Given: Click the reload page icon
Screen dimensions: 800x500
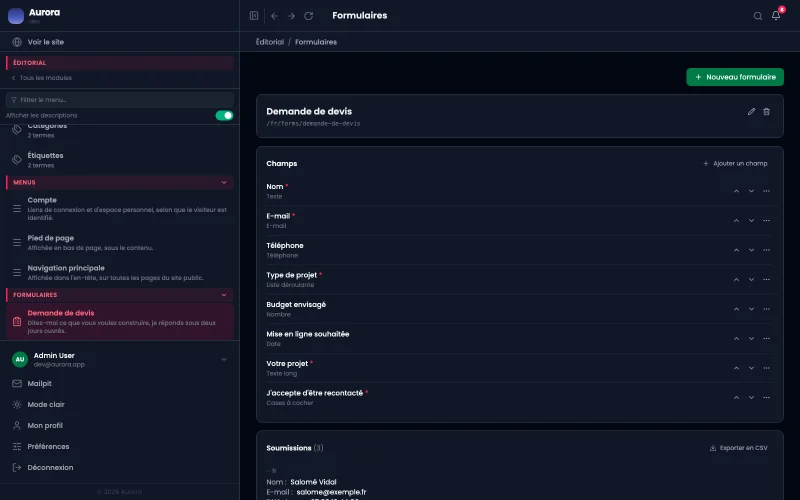Looking at the screenshot, I should (309, 16).
